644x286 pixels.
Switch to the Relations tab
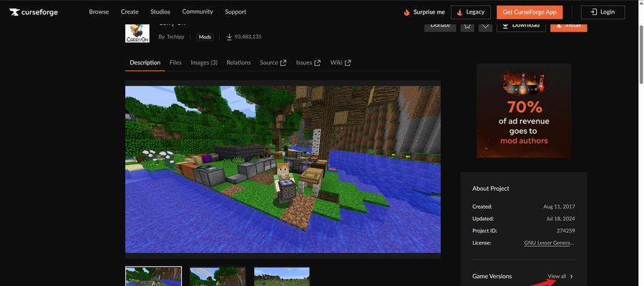pos(238,63)
